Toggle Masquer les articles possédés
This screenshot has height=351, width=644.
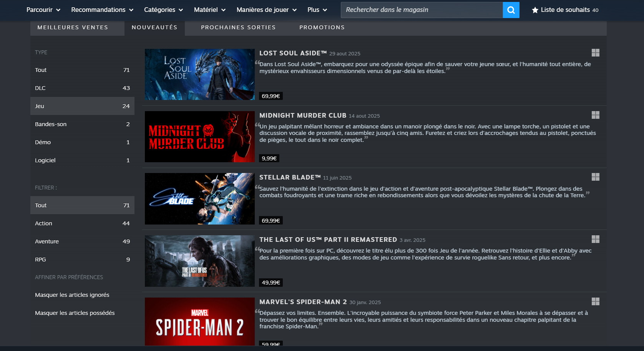pyautogui.click(x=75, y=313)
